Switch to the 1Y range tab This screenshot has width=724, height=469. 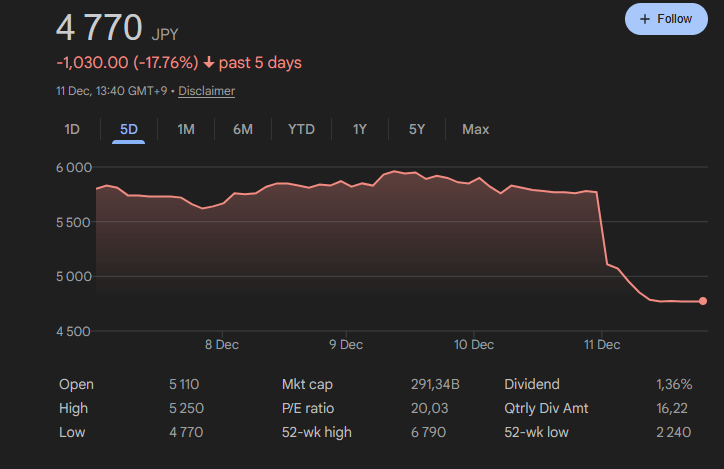360,129
